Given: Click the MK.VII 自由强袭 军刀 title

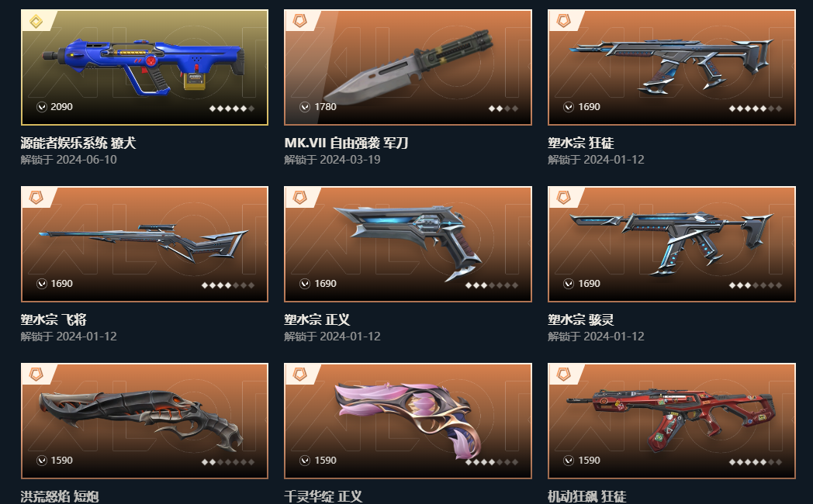Looking at the screenshot, I should tap(346, 143).
